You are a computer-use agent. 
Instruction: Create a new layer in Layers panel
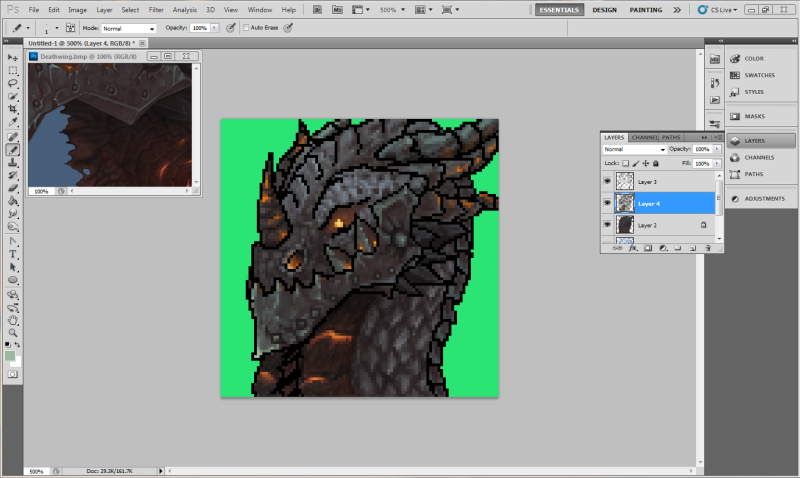tap(693, 248)
